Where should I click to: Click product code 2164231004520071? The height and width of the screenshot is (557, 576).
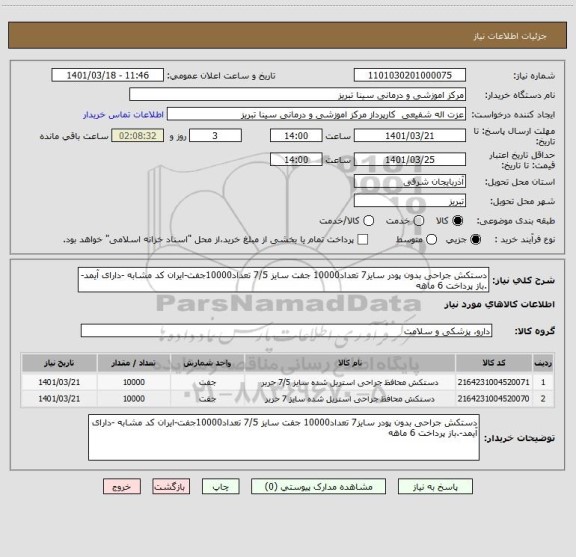coord(494,382)
